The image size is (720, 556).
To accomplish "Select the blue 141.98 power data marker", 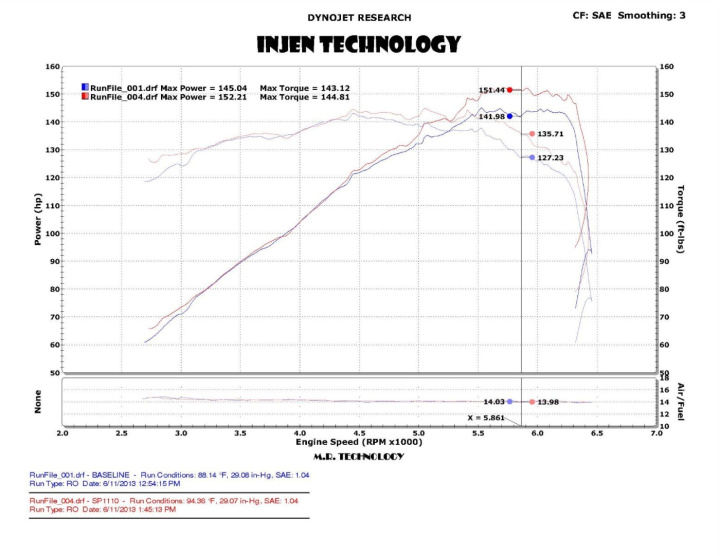I will [x=510, y=117].
